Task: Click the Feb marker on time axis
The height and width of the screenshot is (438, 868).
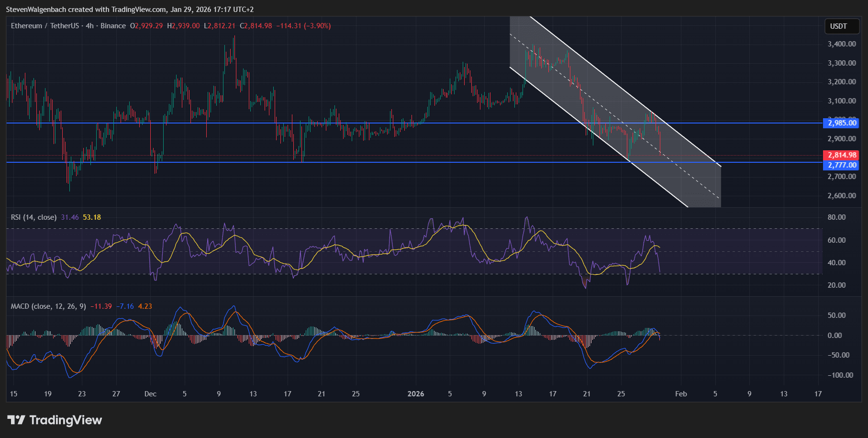Action: pos(680,394)
